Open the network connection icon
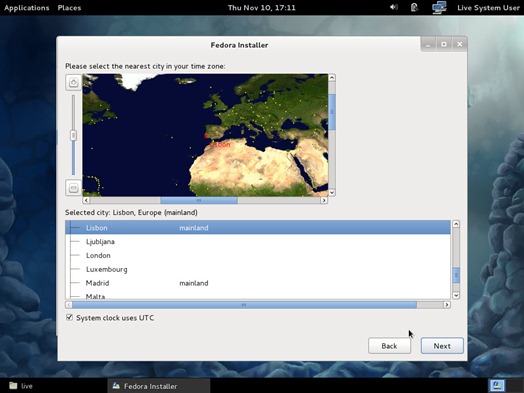Image resolution: width=524 pixels, height=393 pixels. click(439, 7)
